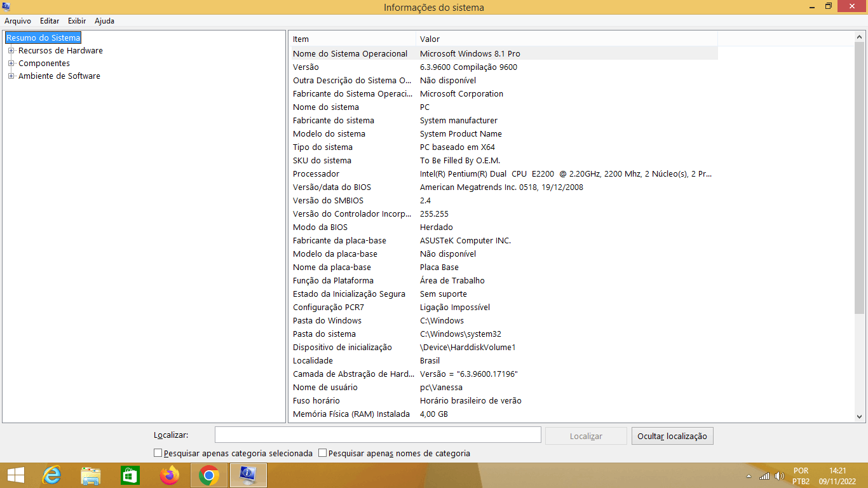The height and width of the screenshot is (488, 868).
Task: Switch to Google Chrome in the taskbar
Action: (x=208, y=475)
